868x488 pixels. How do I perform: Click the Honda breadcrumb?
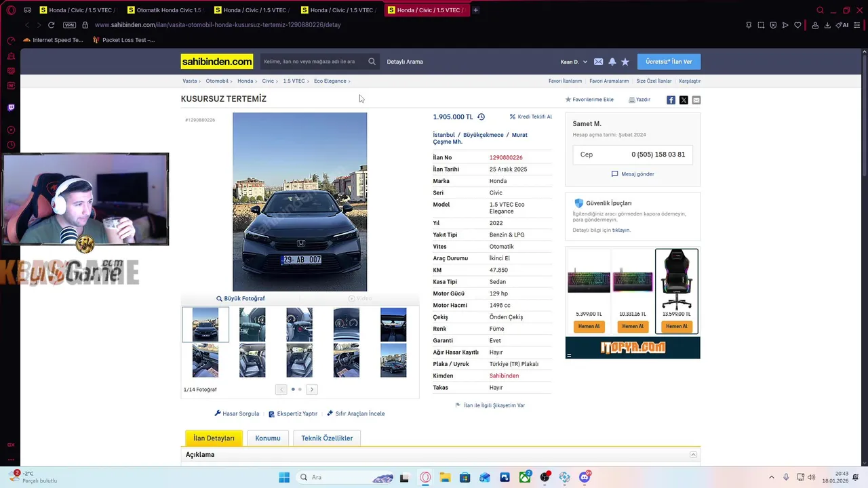(x=245, y=81)
